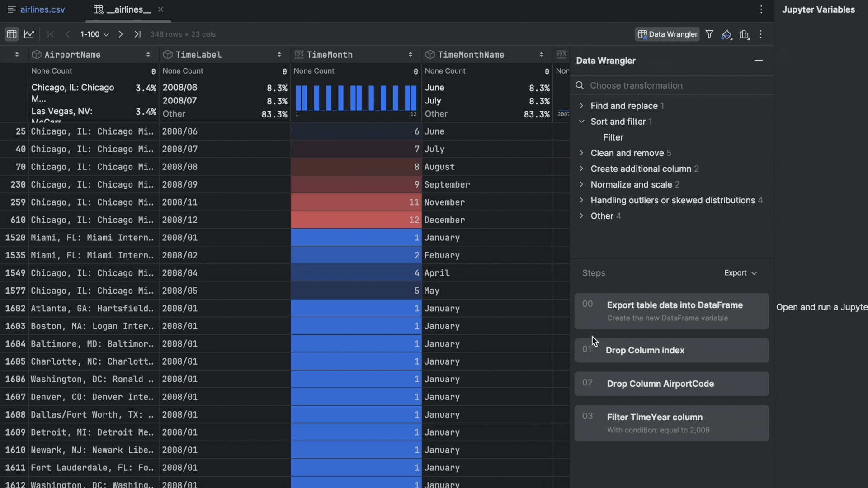
Task: Go to last page arrow
Action: [137, 34]
